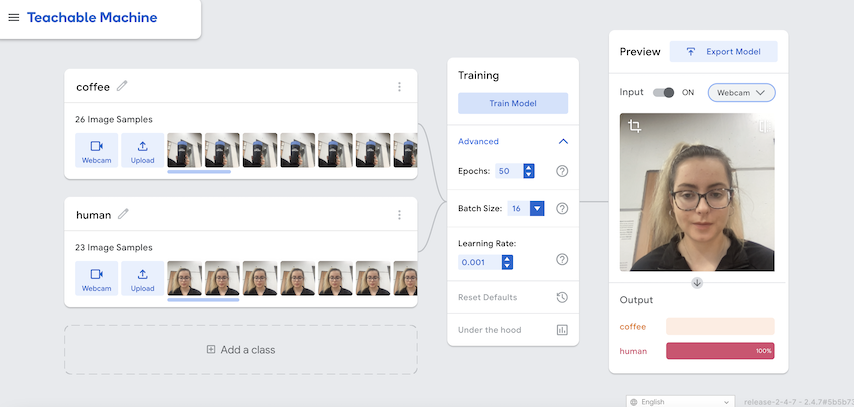Collapse the Advanced training section
The image size is (854, 407).
pos(563,141)
